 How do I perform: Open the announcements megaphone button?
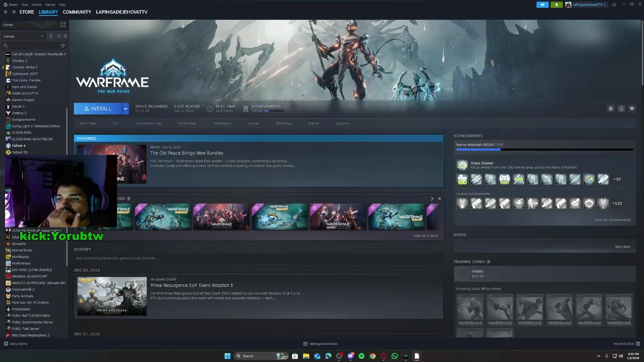pyautogui.click(x=542, y=5)
